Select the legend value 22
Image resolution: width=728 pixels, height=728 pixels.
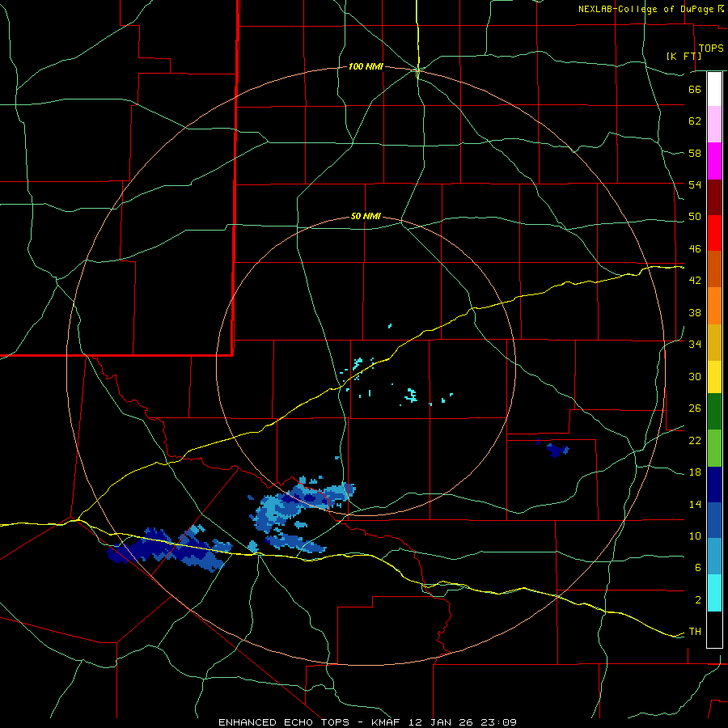pos(695,441)
